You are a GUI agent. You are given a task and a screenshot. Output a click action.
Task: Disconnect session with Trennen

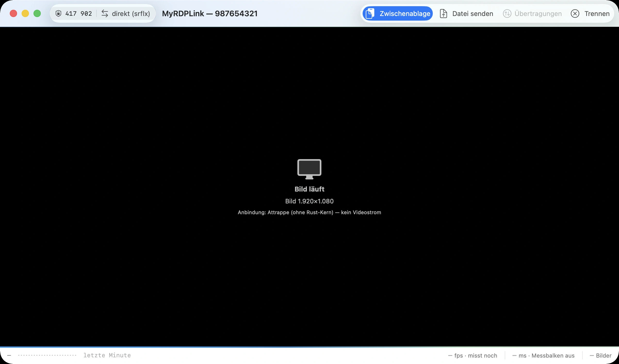click(x=590, y=13)
